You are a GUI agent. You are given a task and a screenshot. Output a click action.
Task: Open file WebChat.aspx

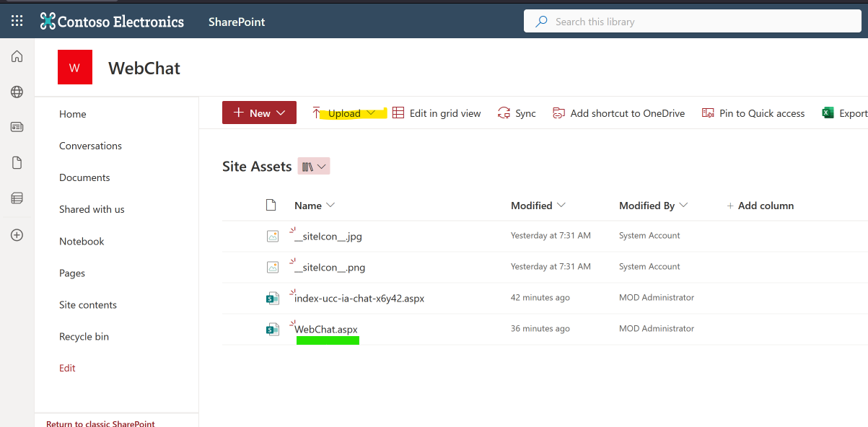click(x=326, y=330)
